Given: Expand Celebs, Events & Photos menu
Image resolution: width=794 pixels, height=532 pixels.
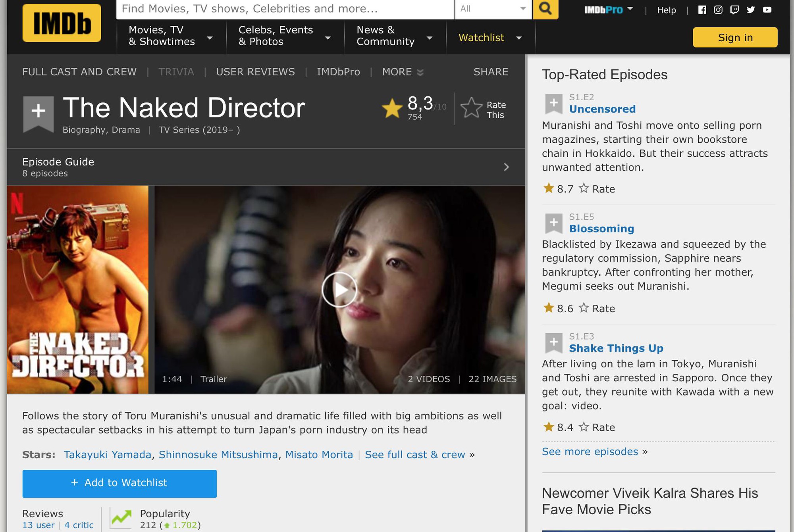Looking at the screenshot, I should click(x=284, y=36).
